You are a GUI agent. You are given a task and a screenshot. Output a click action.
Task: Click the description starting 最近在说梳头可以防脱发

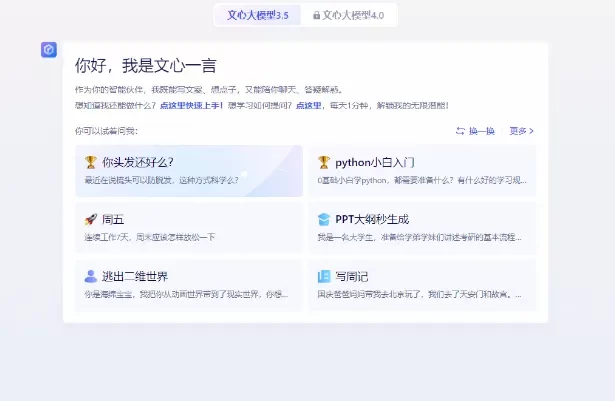(x=161, y=180)
